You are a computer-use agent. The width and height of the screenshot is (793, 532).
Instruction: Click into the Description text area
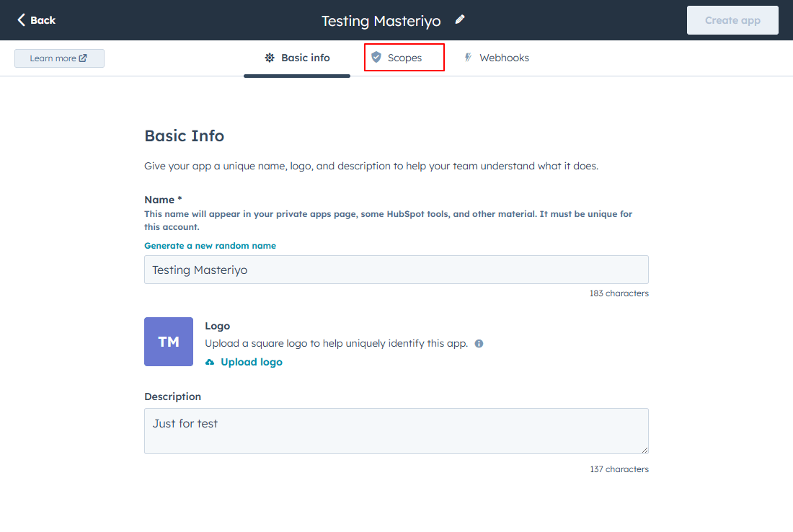[x=396, y=431]
